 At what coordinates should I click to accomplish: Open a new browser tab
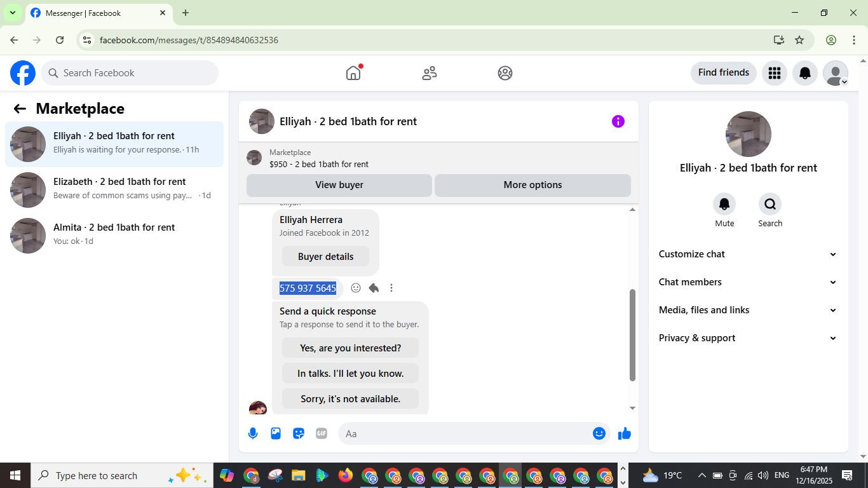click(x=186, y=13)
